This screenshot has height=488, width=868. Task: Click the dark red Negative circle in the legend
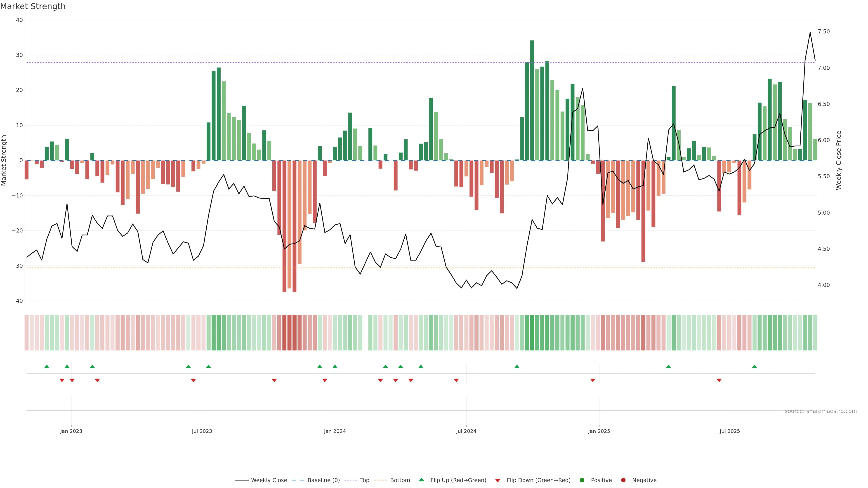tap(623, 480)
